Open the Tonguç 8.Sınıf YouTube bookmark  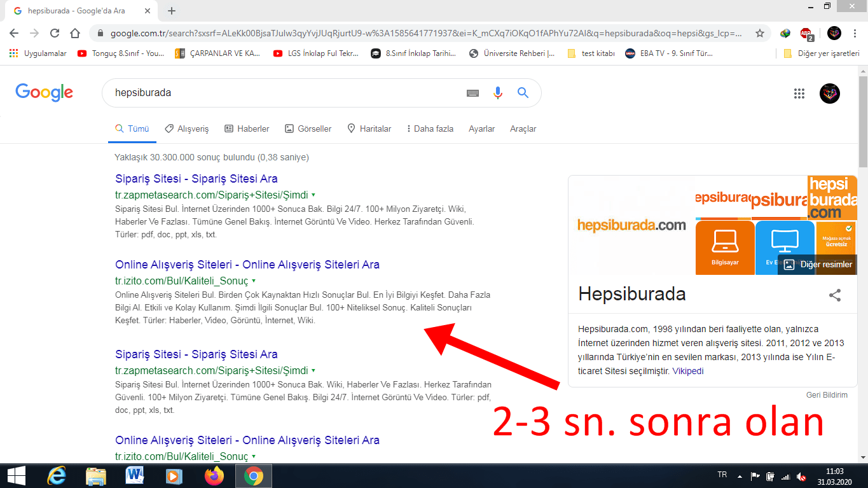(121, 53)
